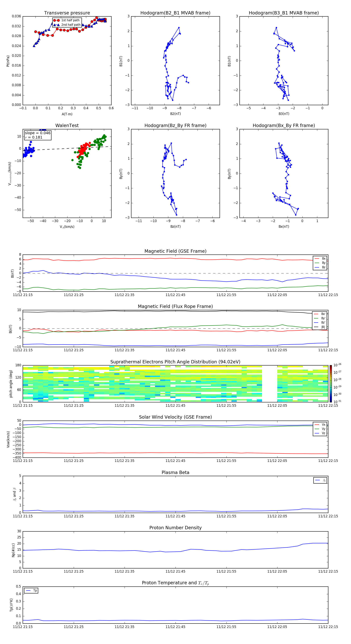The height and width of the screenshot is (644, 351).
Task: Select the "slope = 0.046" annotation
Action: coord(37,133)
